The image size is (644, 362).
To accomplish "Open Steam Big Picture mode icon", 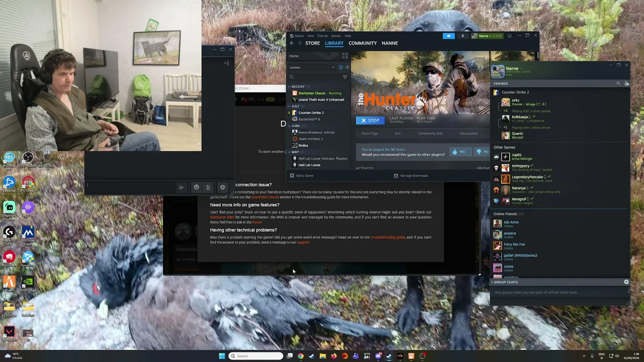I will point(510,36).
